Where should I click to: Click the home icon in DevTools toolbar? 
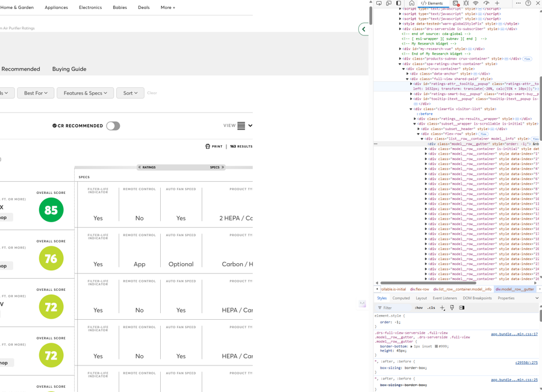tap(413, 3)
